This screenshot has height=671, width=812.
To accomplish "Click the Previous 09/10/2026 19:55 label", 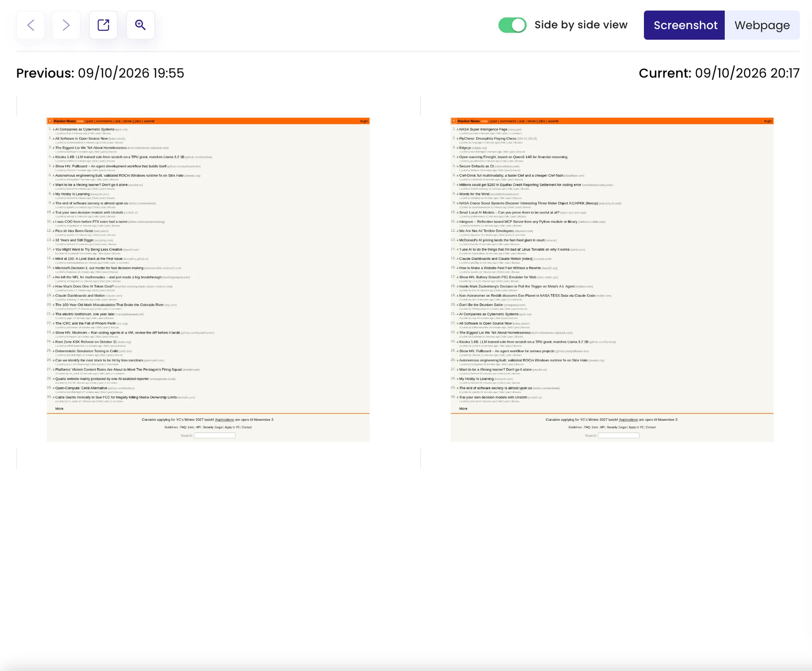I will [x=100, y=73].
